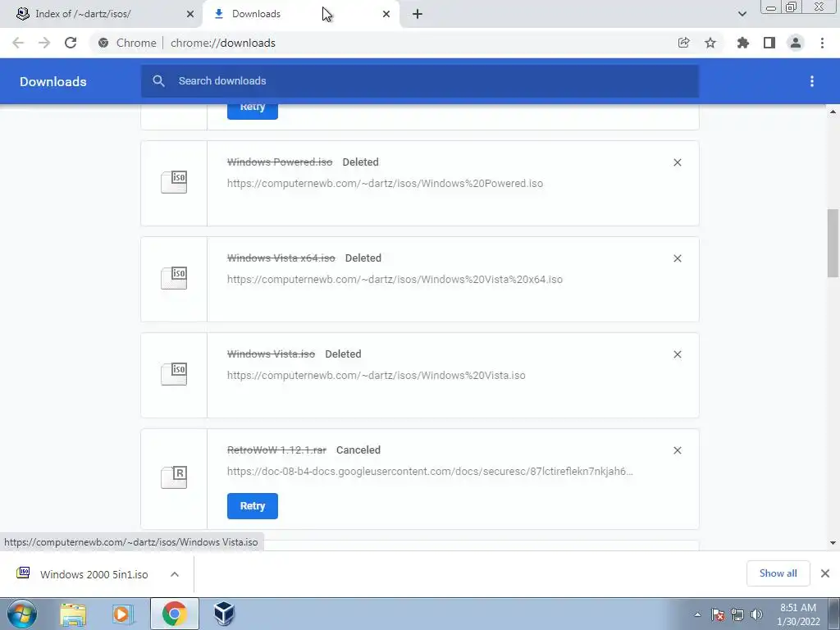Click the Canceled status of RetroWoW
Viewport: 840px width, 630px height.
[x=358, y=450]
